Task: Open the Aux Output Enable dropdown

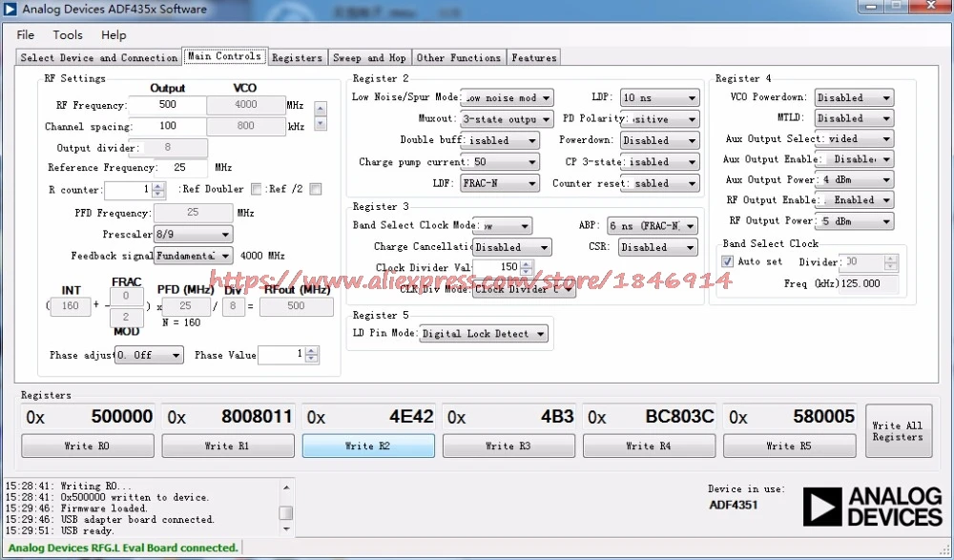Action: [x=854, y=159]
